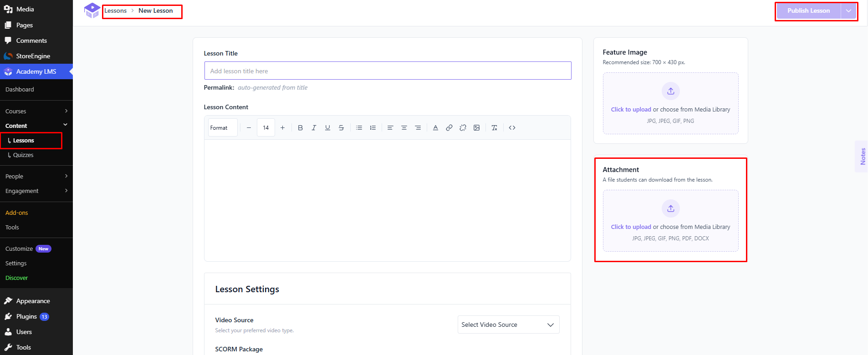Screen dimensions: 868x355
Task: Open Appearance menu
Action: (x=36, y=301)
